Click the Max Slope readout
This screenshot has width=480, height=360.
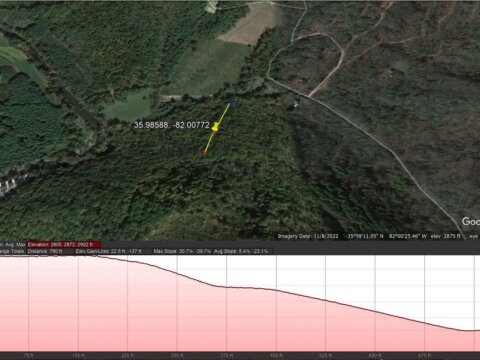[182, 251]
